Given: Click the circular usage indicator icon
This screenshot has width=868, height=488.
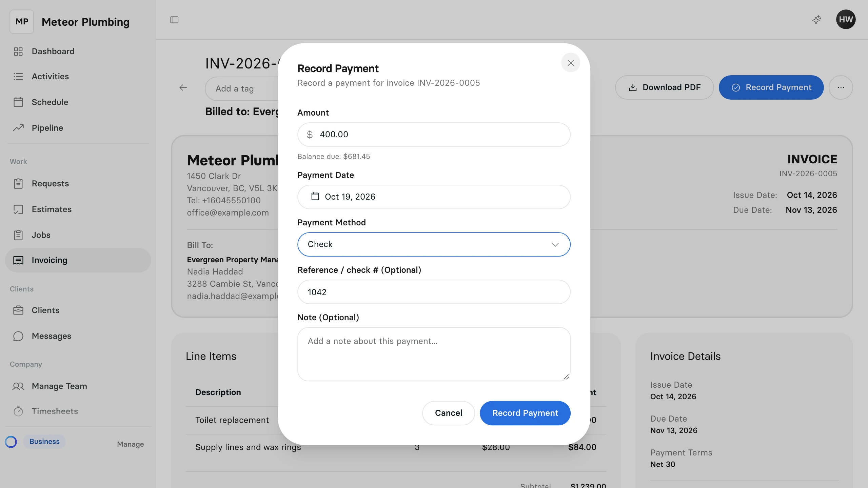Looking at the screenshot, I should pos(11,442).
